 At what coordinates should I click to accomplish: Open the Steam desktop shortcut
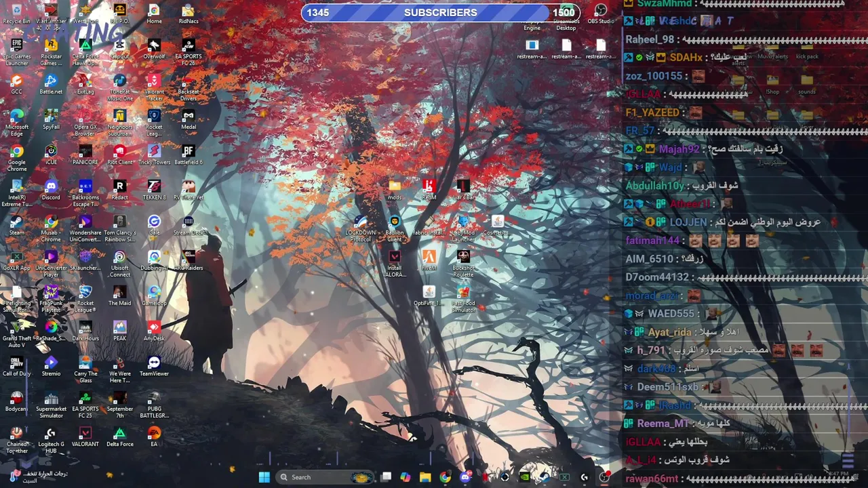(17, 226)
